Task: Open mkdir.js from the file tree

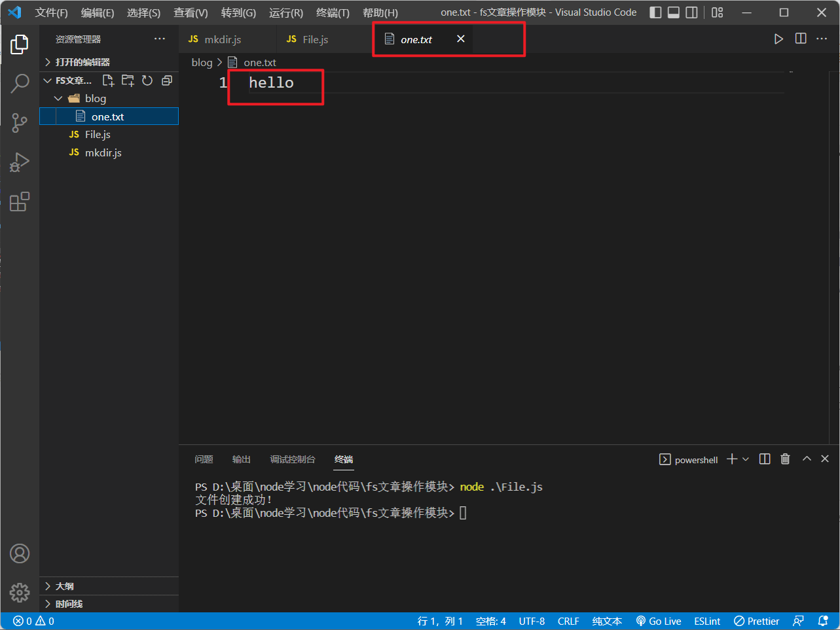Action: coord(109,152)
